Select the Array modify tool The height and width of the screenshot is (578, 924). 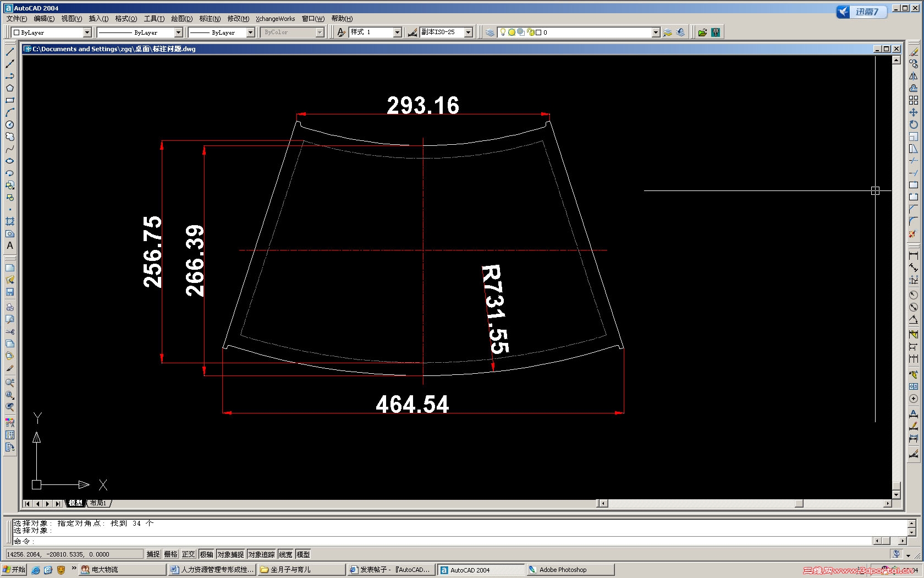click(x=914, y=100)
